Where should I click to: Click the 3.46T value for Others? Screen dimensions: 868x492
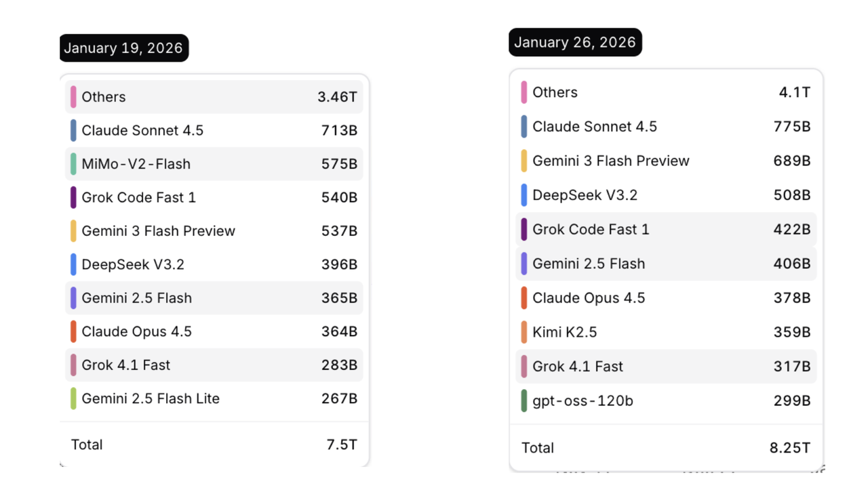337,97
